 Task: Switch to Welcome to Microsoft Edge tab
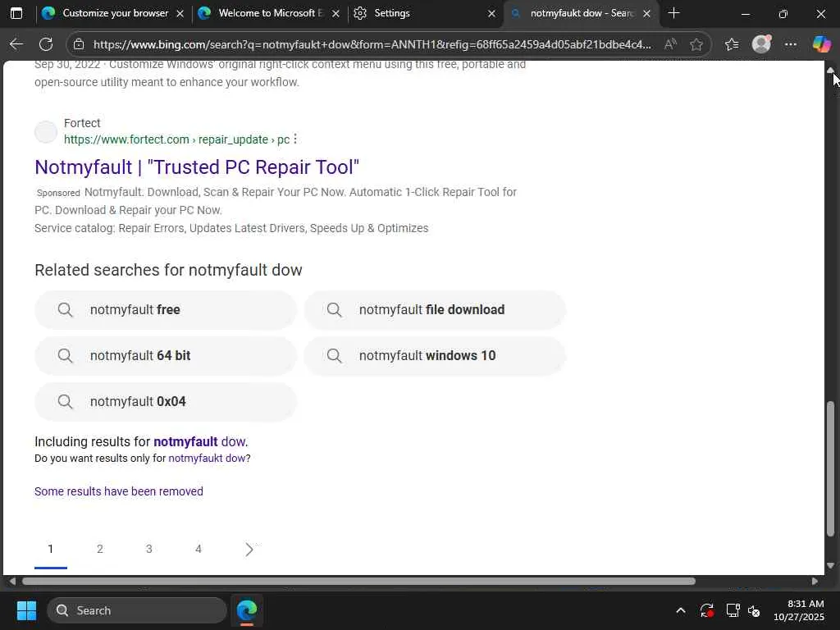tap(268, 13)
